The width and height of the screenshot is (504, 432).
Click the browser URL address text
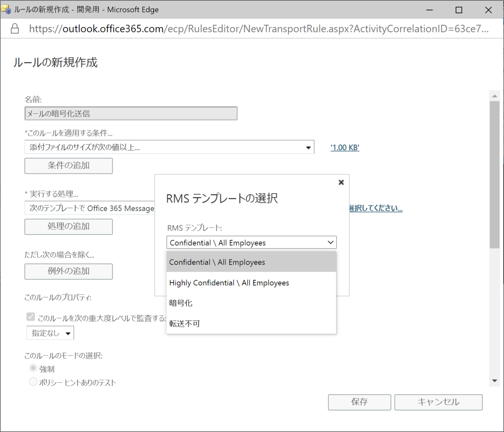coord(259,29)
